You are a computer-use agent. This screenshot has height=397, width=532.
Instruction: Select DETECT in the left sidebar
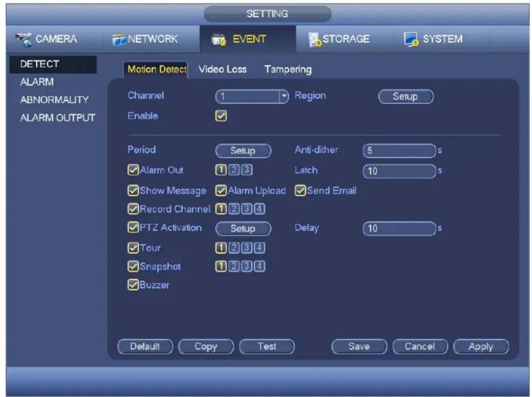53,64
